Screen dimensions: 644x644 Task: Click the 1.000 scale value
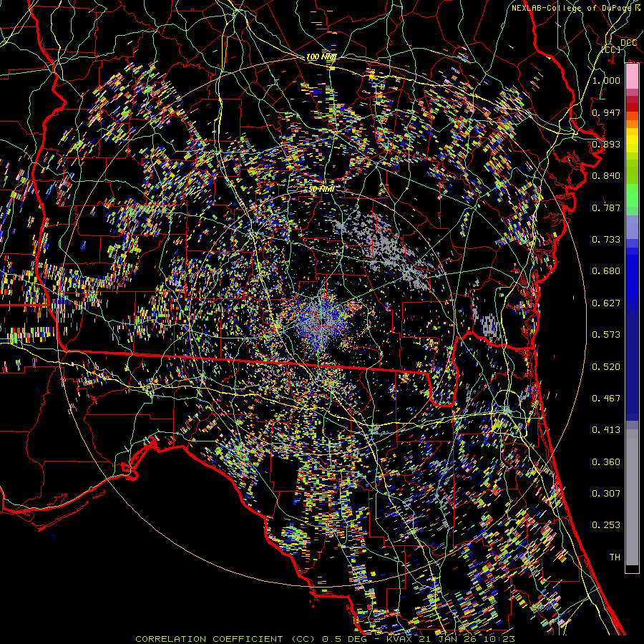tap(606, 80)
